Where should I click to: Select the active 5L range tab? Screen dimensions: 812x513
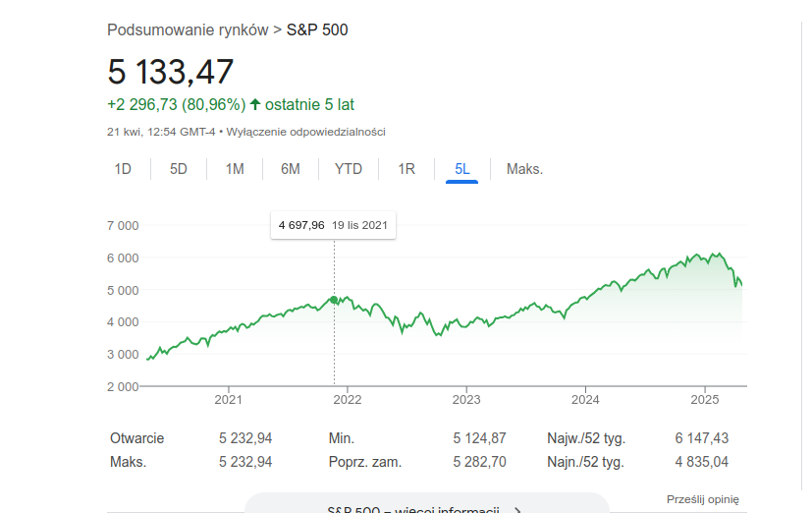pyautogui.click(x=462, y=169)
